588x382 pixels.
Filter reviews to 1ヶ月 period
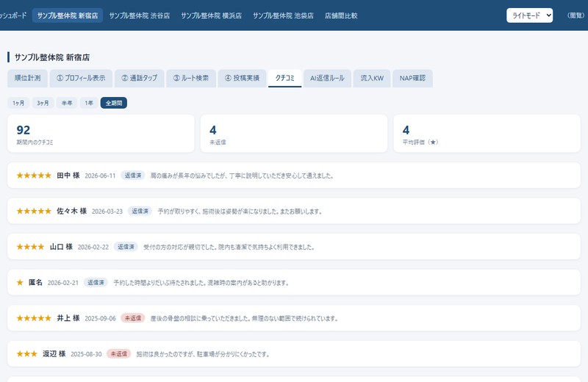[x=18, y=103]
